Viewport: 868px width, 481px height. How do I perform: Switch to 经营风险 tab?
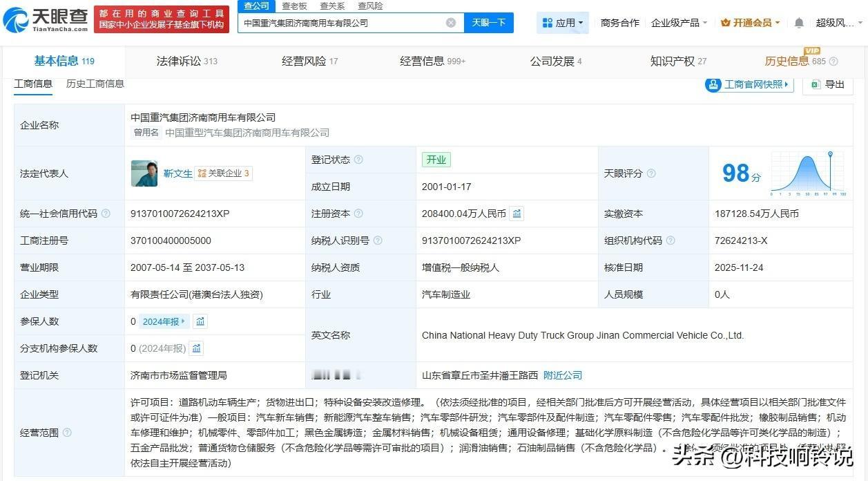point(309,61)
